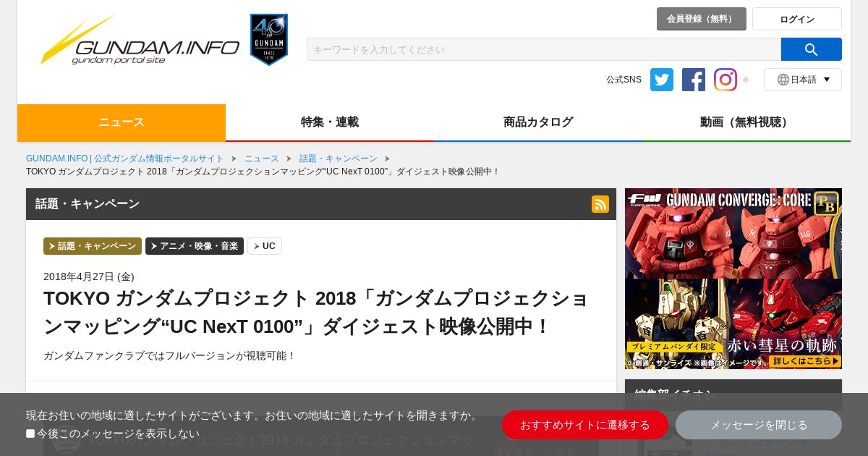
Task: Follow the ニュース breadcrumb link
Action: pyautogui.click(x=261, y=159)
